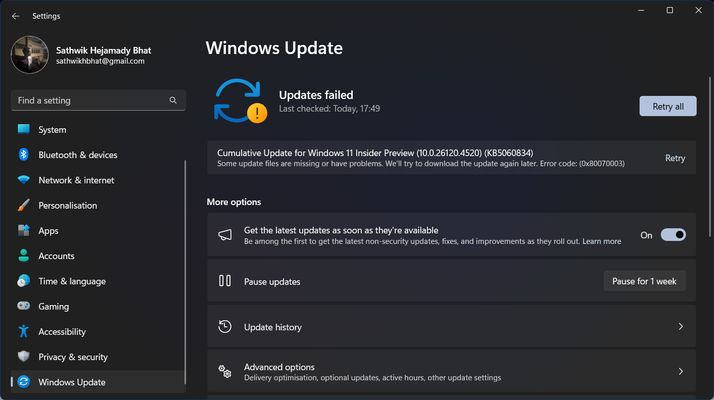Viewport: 714px width, 400px height.
Task: Expand Update history chevron
Action: coord(681,327)
